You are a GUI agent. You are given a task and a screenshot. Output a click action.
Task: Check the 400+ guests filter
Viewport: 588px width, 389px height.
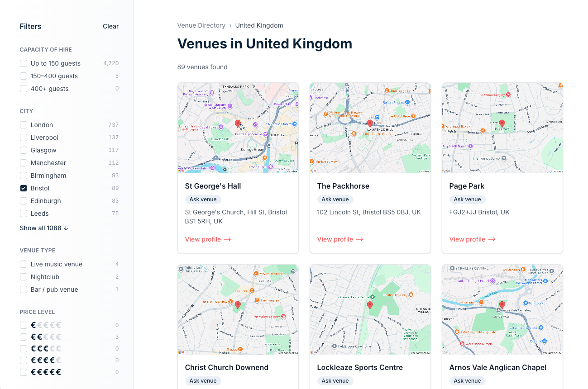click(24, 89)
